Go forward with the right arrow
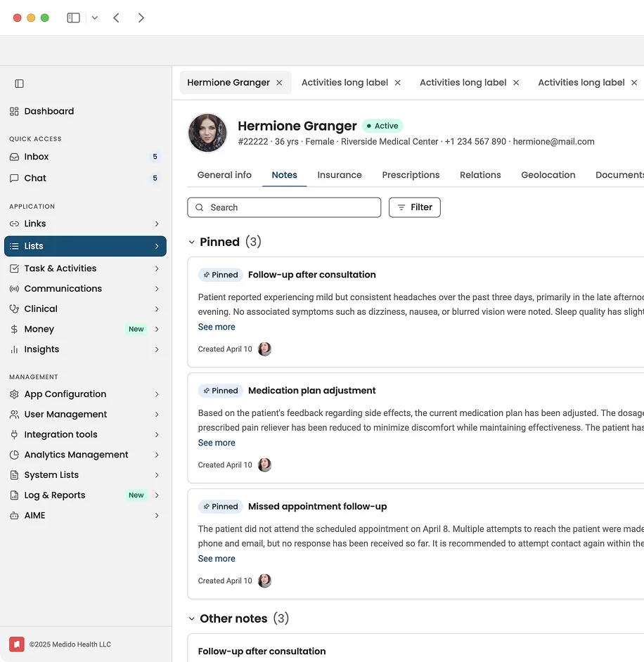644x662 pixels. [141, 18]
